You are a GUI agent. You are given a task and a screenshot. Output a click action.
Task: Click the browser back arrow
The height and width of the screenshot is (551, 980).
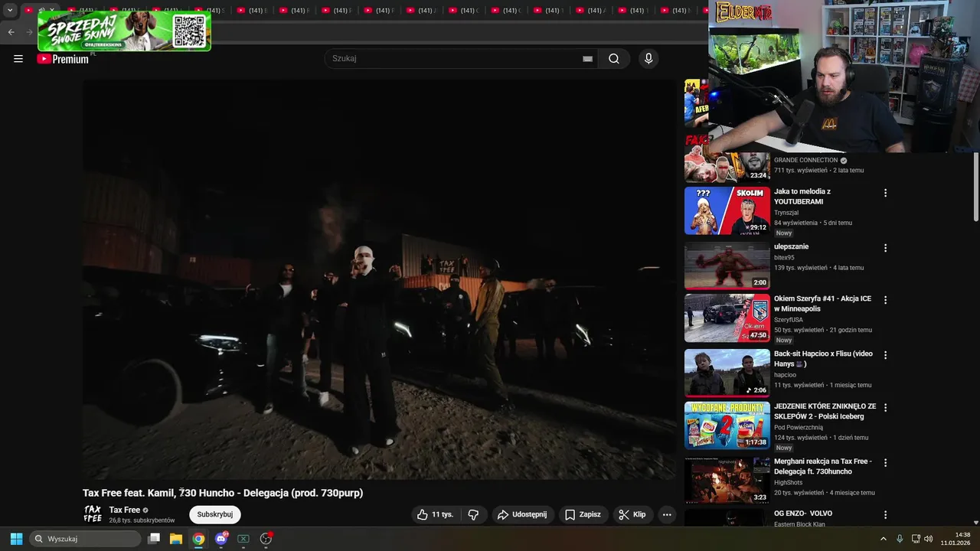tap(11, 31)
